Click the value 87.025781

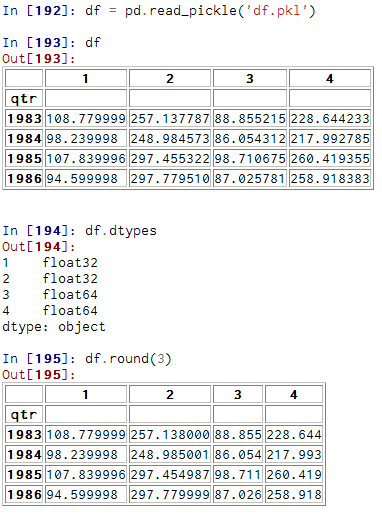click(250, 179)
